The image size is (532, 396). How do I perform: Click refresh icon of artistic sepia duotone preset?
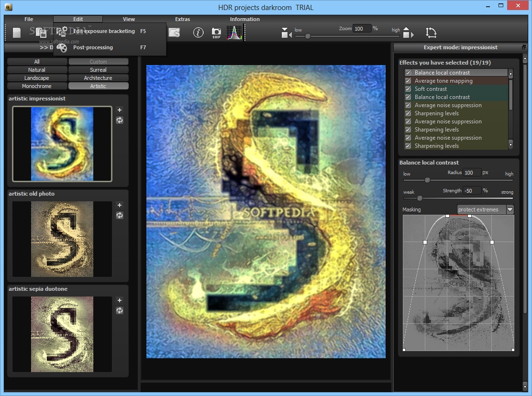pos(120,310)
